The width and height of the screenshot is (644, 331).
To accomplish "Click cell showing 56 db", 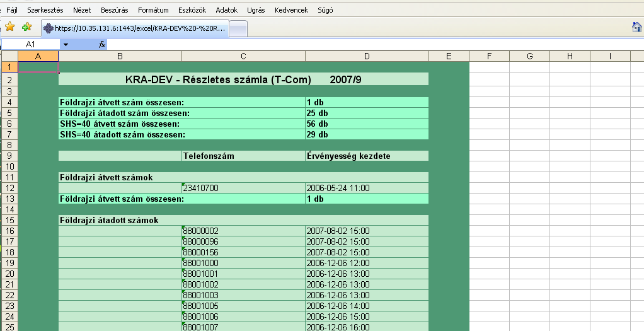I will [x=367, y=124].
